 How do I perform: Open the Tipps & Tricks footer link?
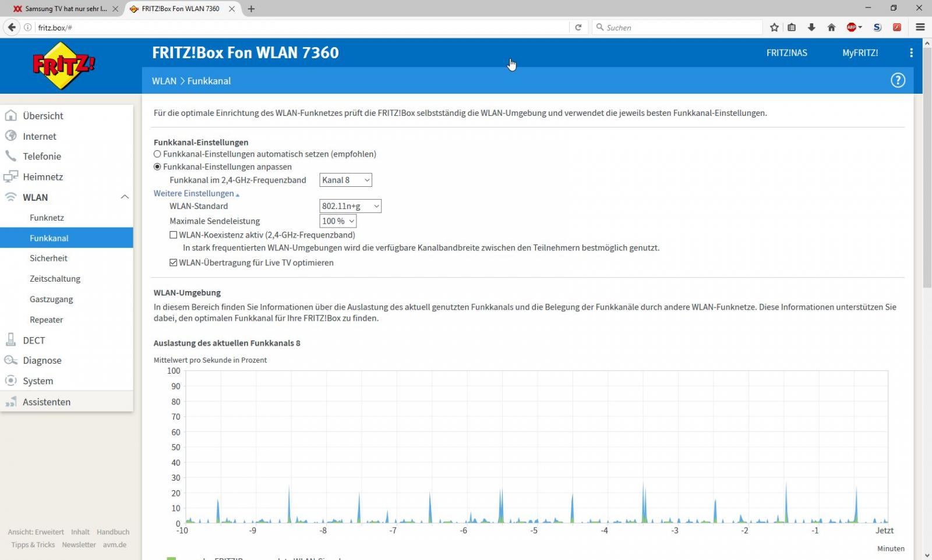click(33, 545)
